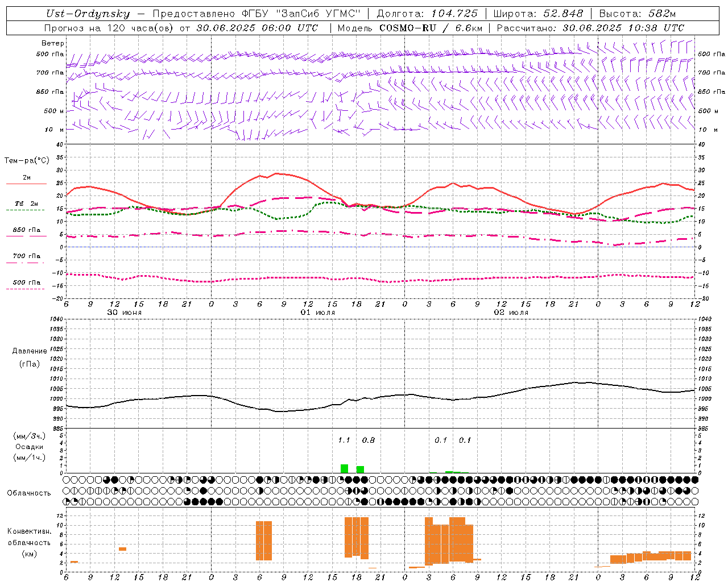
Task: Click the Ветер wind panel label
Action: click(x=53, y=43)
